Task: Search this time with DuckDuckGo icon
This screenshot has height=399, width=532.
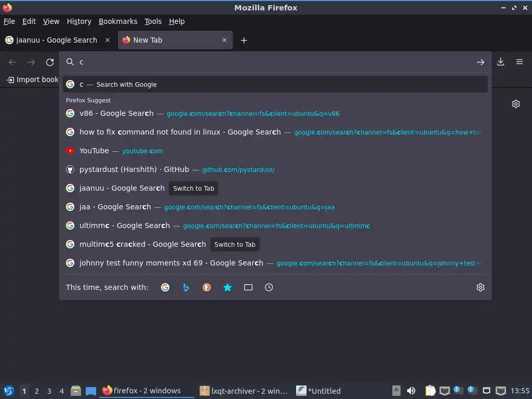Action: point(207,287)
